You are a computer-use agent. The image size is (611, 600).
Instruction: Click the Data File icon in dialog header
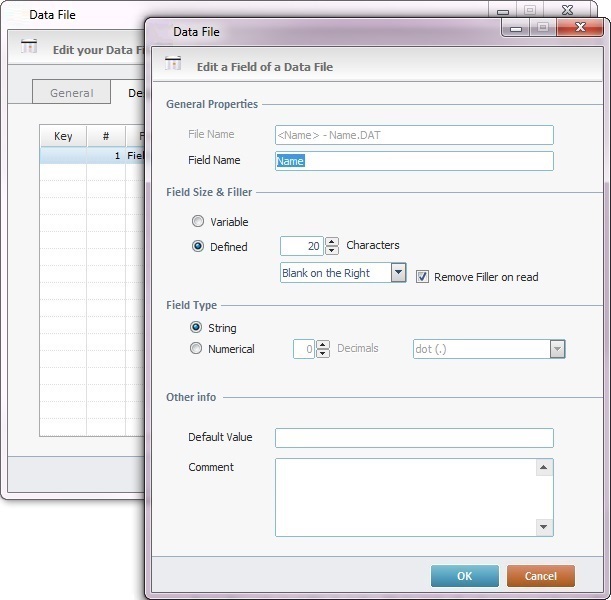[173, 65]
